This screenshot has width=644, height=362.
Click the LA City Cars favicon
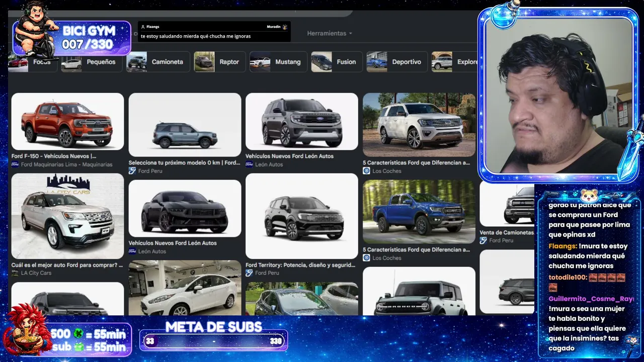pos(15,273)
